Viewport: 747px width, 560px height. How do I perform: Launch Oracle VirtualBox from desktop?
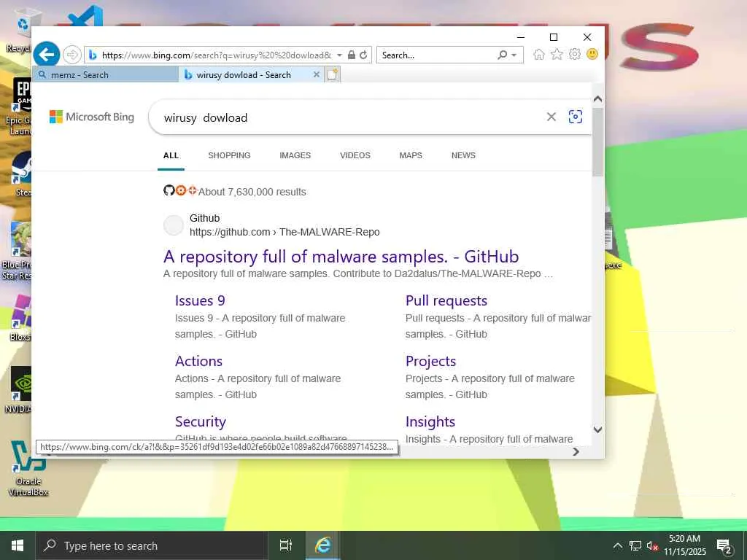28,469
